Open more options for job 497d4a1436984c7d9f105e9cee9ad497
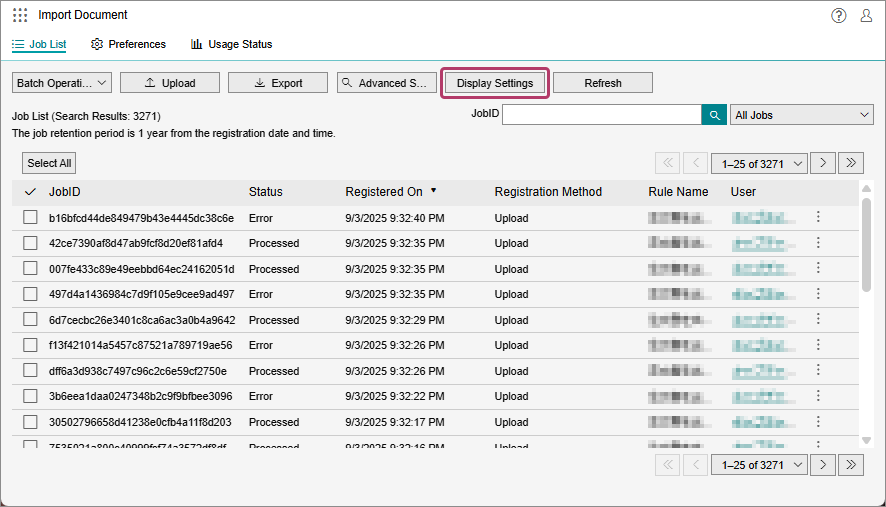Viewport: 886px width, 507px height. [x=818, y=294]
